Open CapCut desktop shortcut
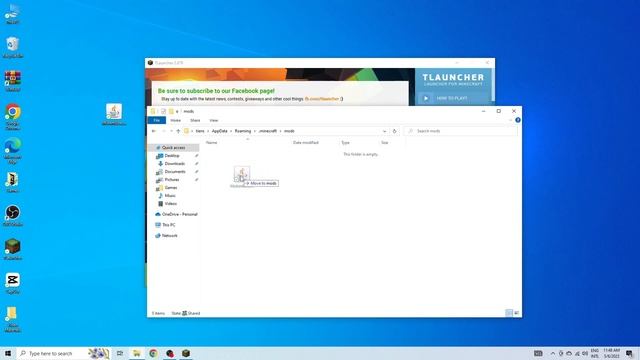This screenshot has height=360, width=640. [13, 282]
